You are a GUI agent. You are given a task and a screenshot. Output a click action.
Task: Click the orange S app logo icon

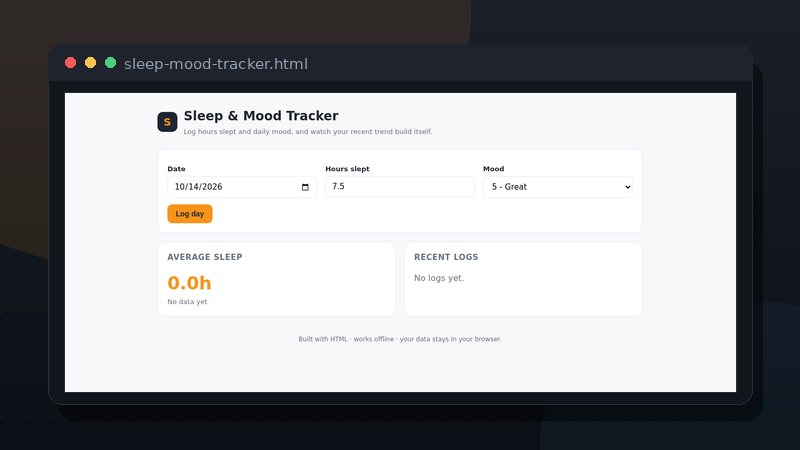[x=167, y=122]
